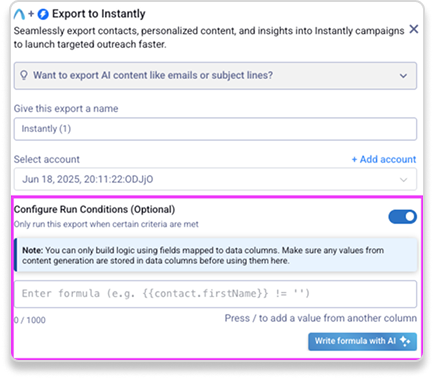Click the '0 / 1000' character counter

(x=30, y=320)
